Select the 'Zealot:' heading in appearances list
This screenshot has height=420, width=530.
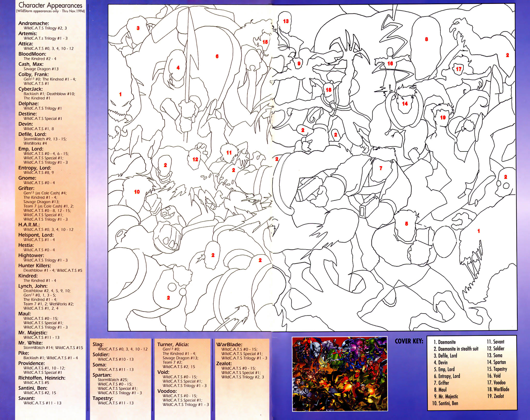pos(225,364)
